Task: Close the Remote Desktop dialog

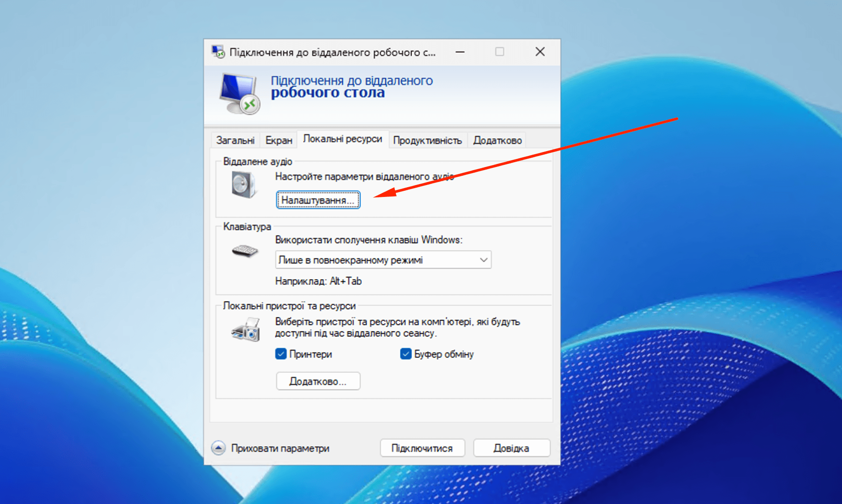Action: click(x=540, y=52)
